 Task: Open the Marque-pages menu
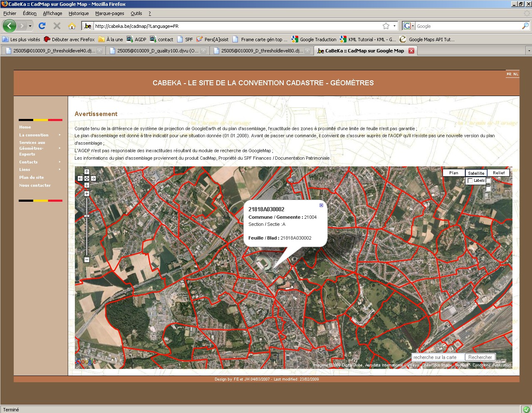click(109, 13)
